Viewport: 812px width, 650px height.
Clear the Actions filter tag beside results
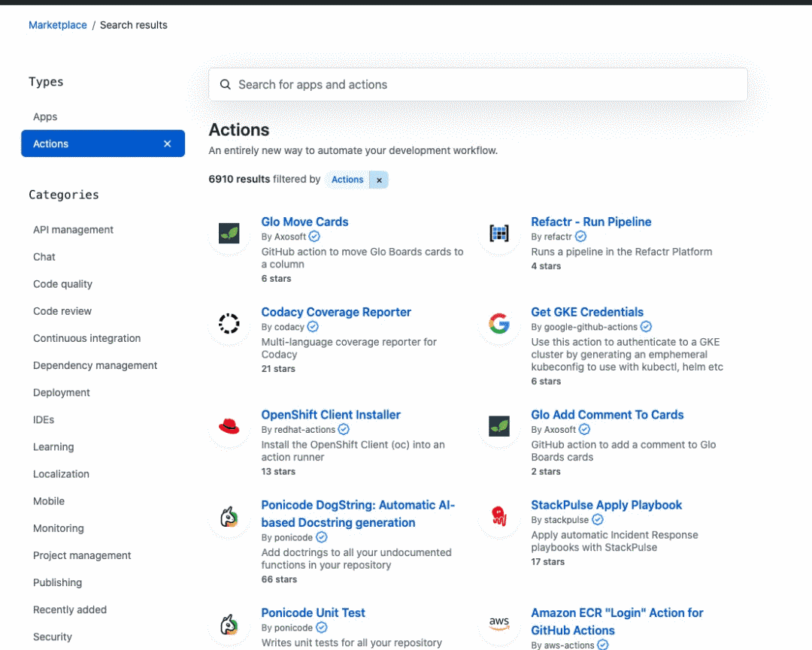coord(379,180)
